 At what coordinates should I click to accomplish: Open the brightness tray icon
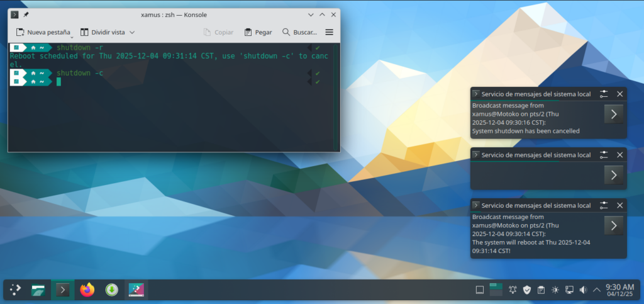click(555, 290)
